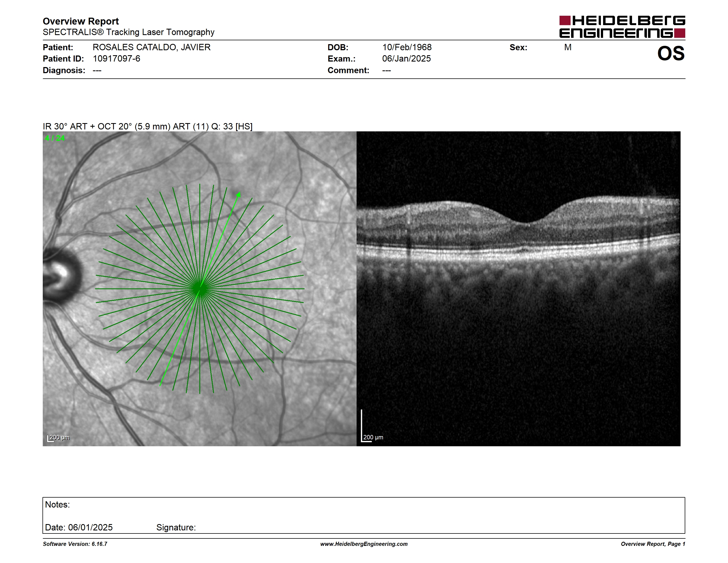Click the Heidelberg Engineering logo
The width and height of the screenshot is (728, 563).
(x=622, y=27)
